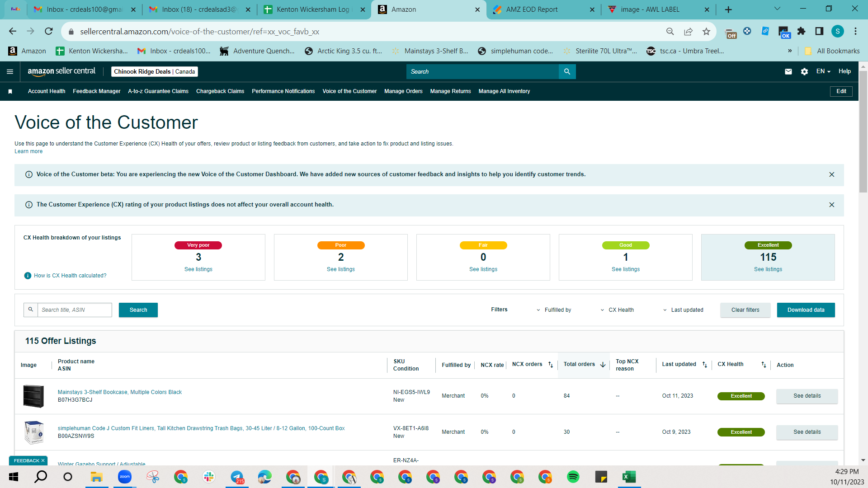Show more bookmarks with the chevron
The height and width of the screenshot is (488, 868).
pyautogui.click(x=790, y=51)
